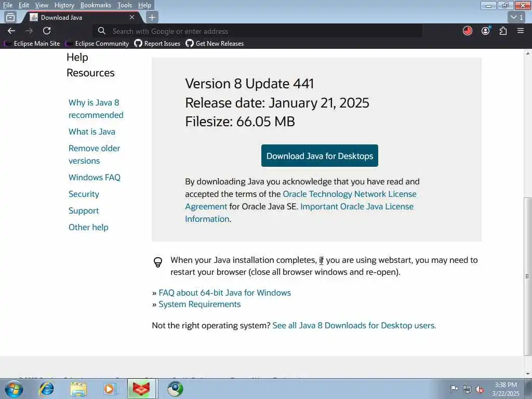Open Important Oracle Java License Information link
Image resolution: width=532 pixels, height=399 pixels.
pyautogui.click(x=357, y=207)
